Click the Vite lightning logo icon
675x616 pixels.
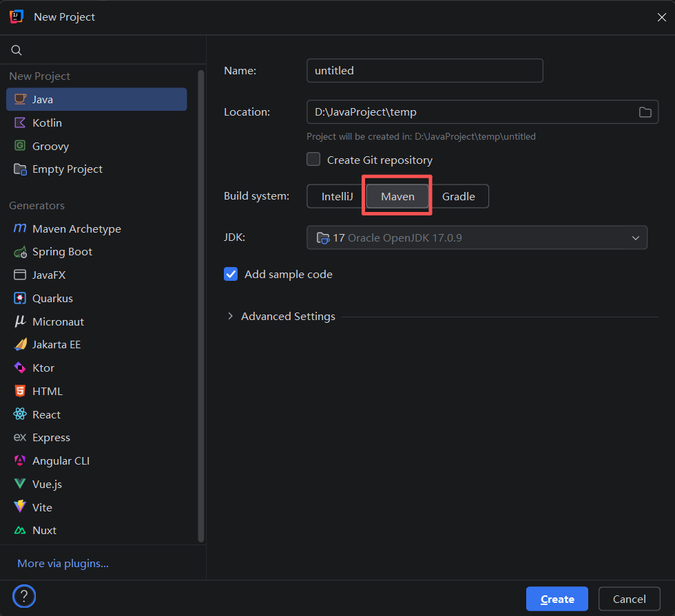click(20, 507)
